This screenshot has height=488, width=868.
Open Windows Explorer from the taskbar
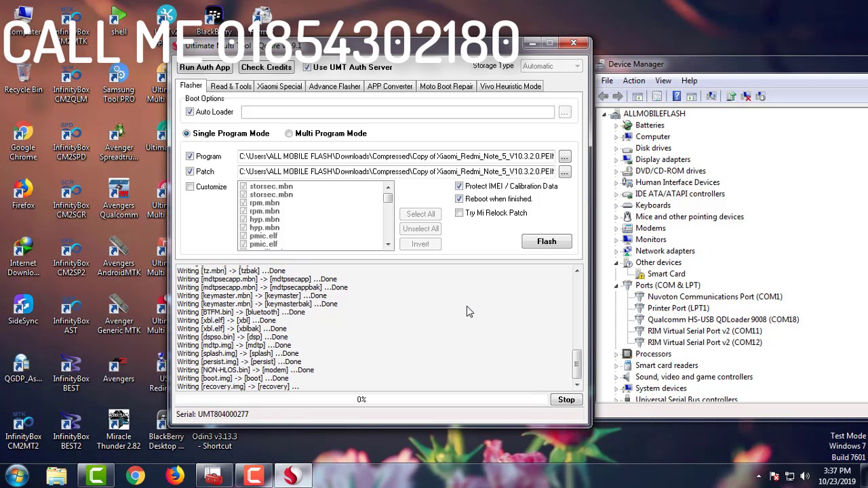(57, 476)
